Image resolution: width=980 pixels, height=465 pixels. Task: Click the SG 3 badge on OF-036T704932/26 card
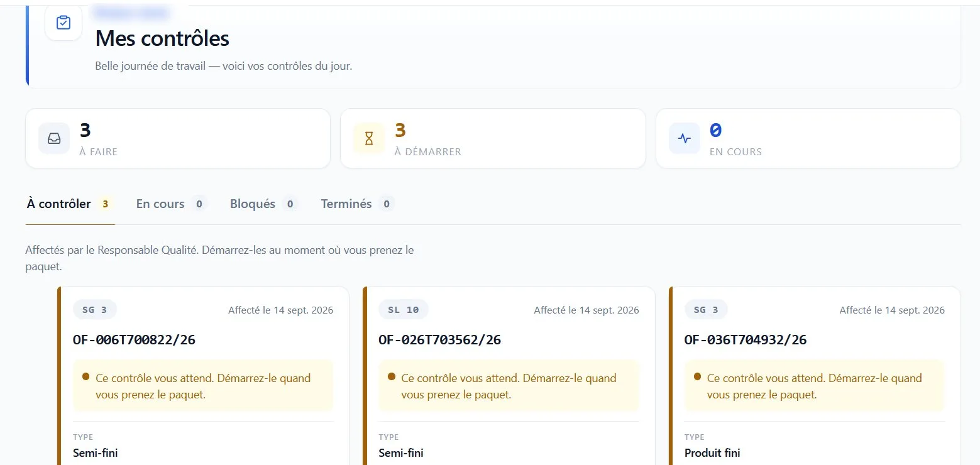coord(706,310)
